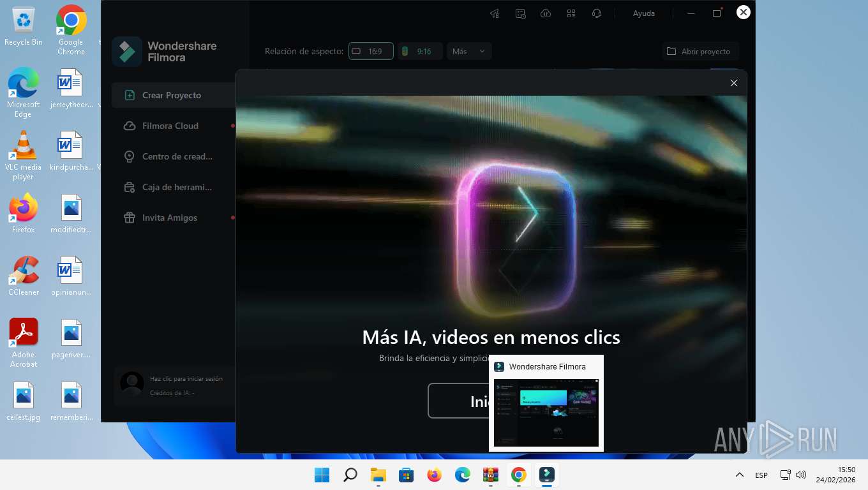Viewport: 868px width, 490px height.
Task: Select Crear Proyecto in the sidebar
Action: [174, 95]
